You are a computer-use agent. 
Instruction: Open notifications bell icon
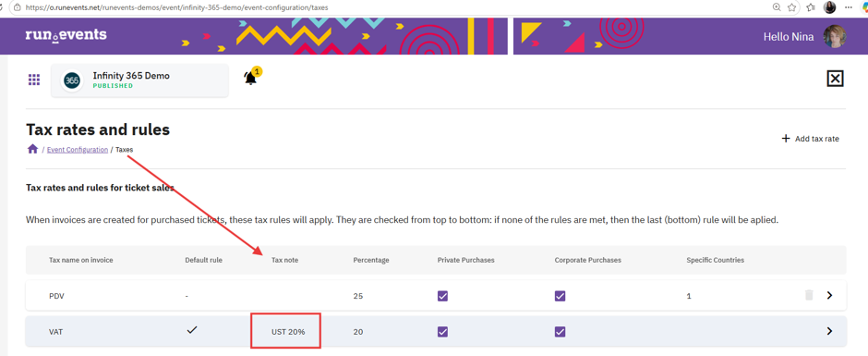click(x=251, y=79)
